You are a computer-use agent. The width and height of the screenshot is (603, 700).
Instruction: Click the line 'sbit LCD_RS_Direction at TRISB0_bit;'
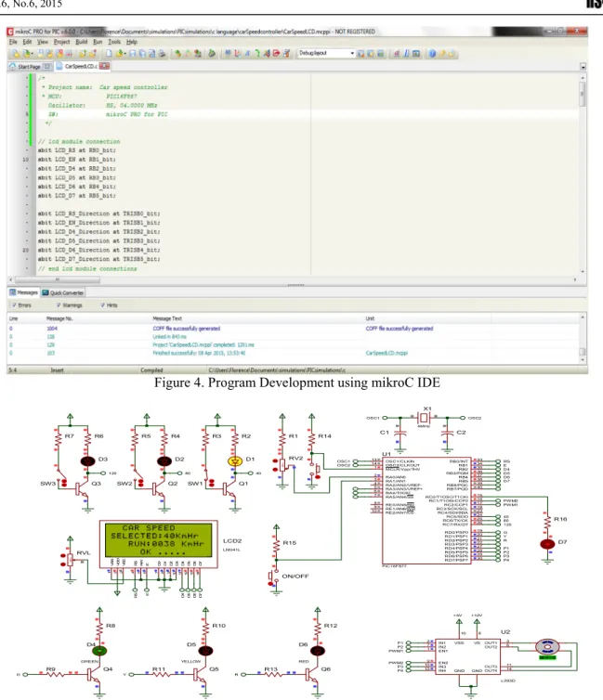[99, 214]
